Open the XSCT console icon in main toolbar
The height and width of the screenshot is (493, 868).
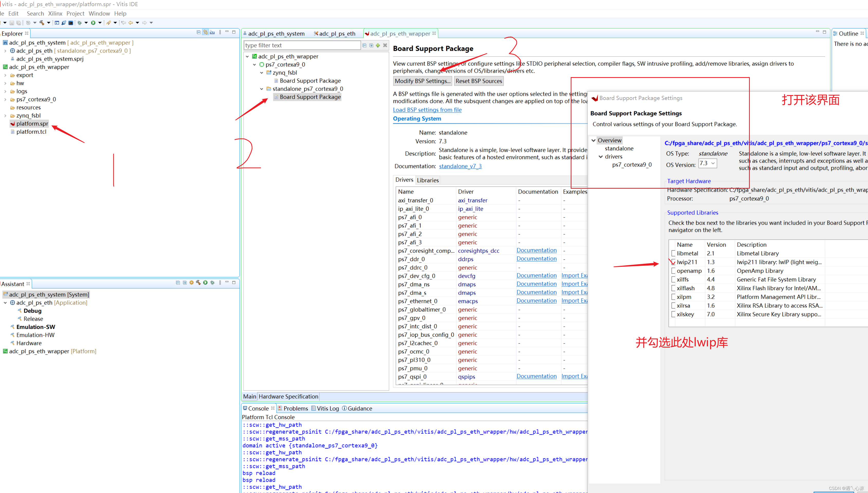coord(57,23)
